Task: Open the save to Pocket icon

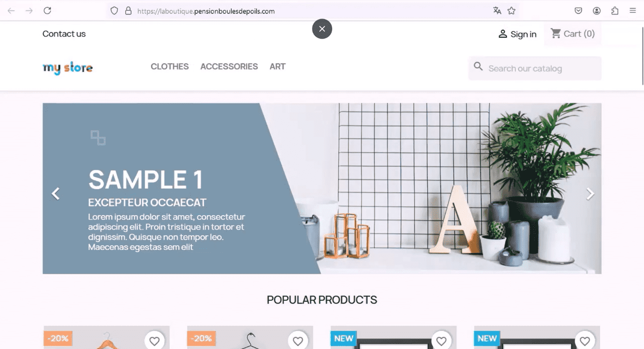Action: click(x=578, y=11)
